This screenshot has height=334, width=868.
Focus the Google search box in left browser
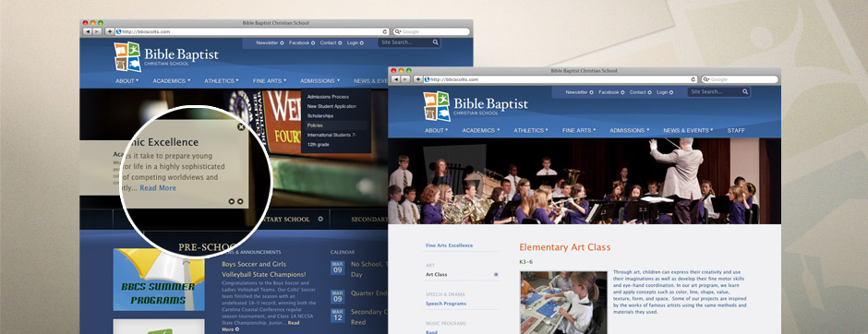[431, 32]
